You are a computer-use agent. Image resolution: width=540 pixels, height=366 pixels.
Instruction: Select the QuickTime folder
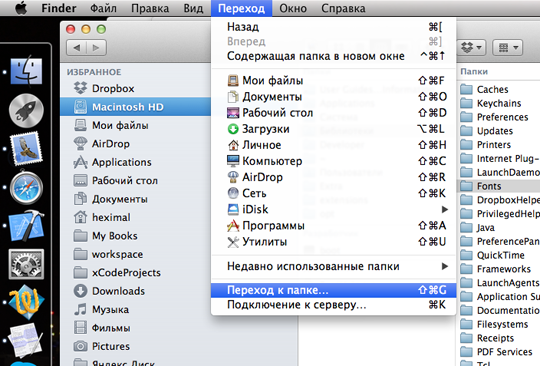coord(499,255)
